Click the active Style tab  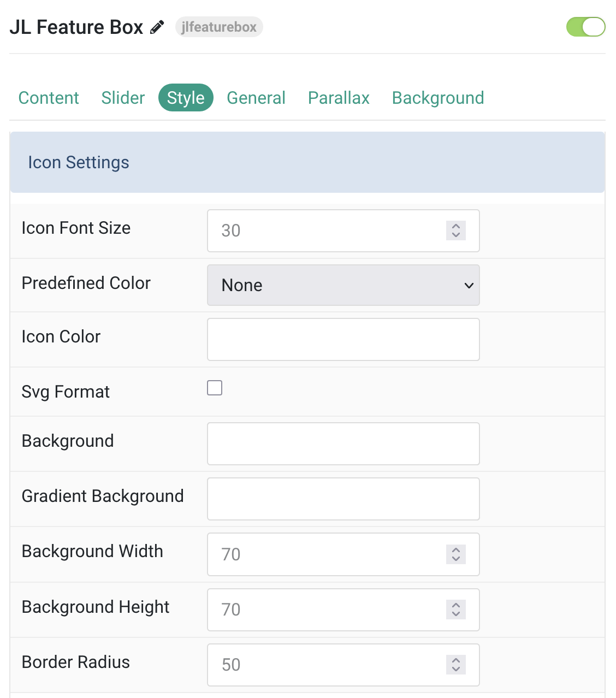pyautogui.click(x=186, y=98)
